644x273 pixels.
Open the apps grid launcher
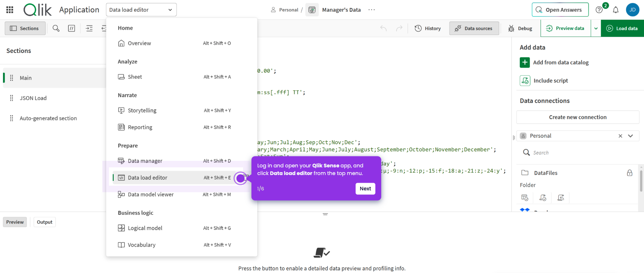(10, 10)
